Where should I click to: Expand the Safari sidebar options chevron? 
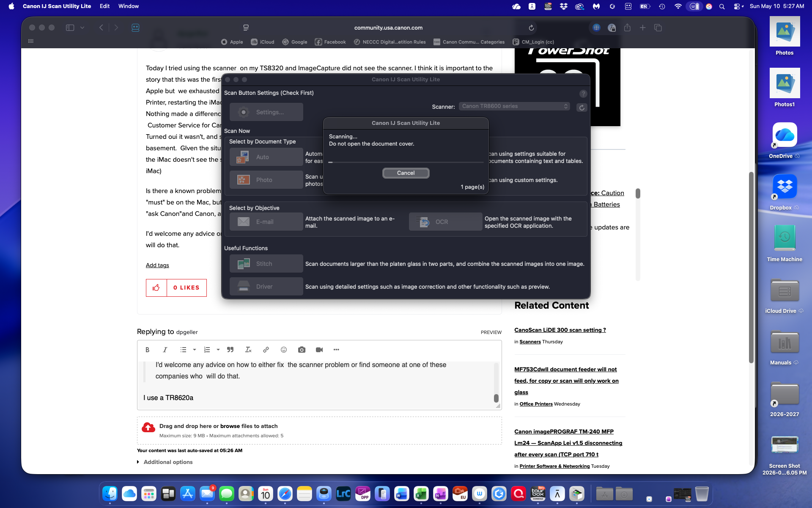(82, 28)
